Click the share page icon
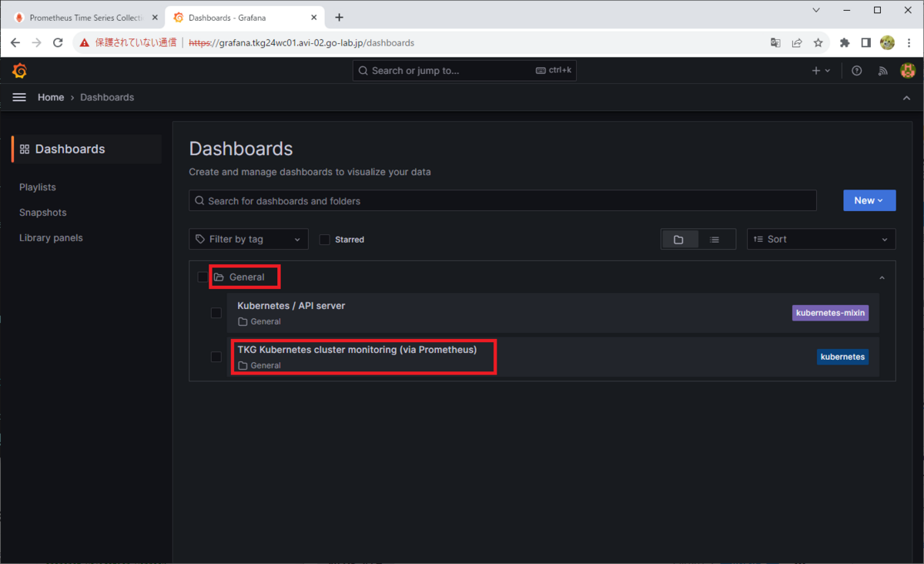Image resolution: width=924 pixels, height=564 pixels. (797, 43)
